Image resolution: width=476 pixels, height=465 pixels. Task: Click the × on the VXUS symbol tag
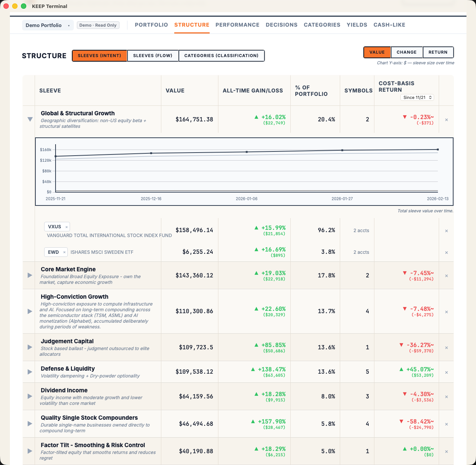(x=67, y=227)
